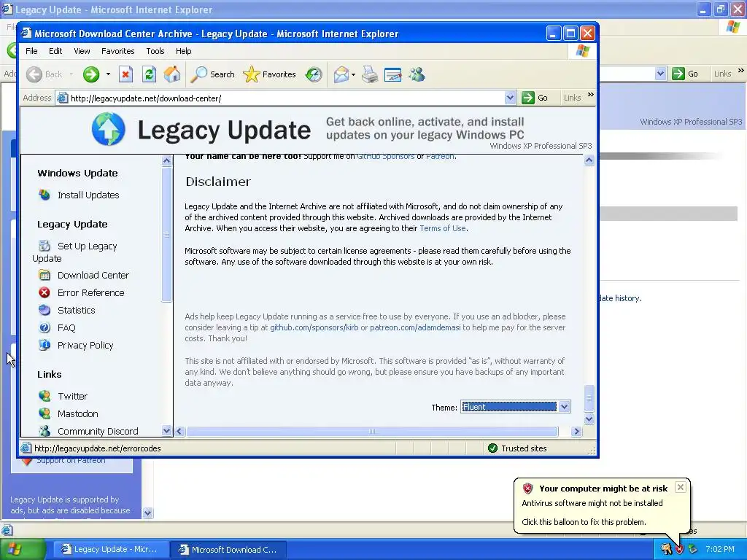
Task: Click the Trusted sites status bar indicator
Action: tap(517, 448)
